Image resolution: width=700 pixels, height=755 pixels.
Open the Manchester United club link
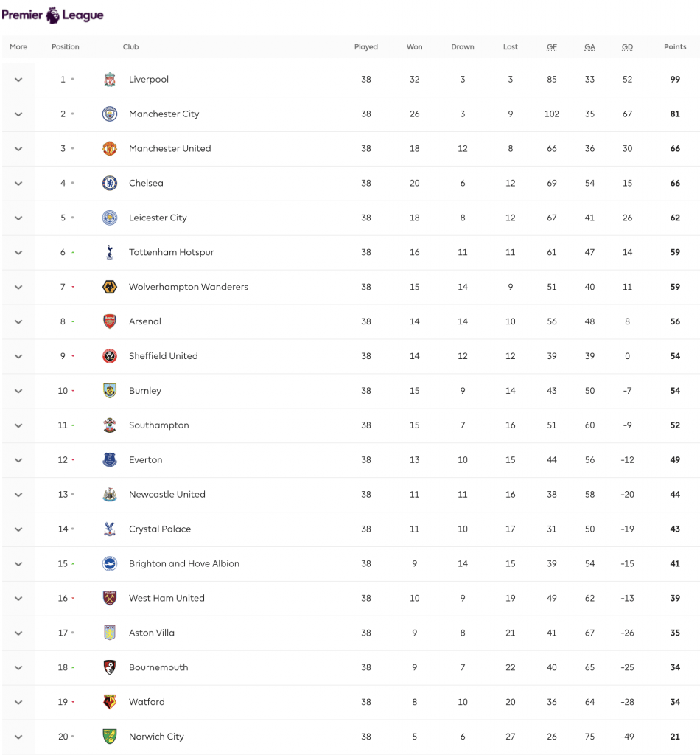(169, 148)
